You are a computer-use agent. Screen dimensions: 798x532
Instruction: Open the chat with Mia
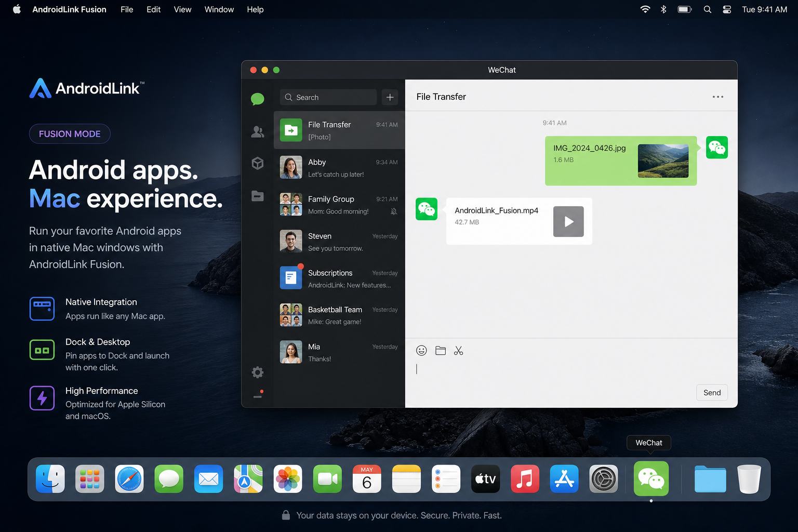point(339,352)
